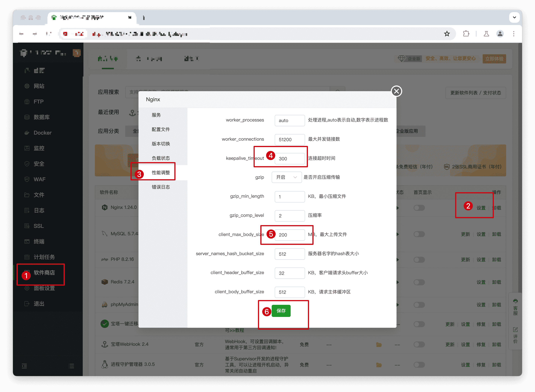Viewport: 535px width, 392px height.
Task: Click the folder icon in 宝塔WebHook row
Action: pyautogui.click(x=379, y=345)
